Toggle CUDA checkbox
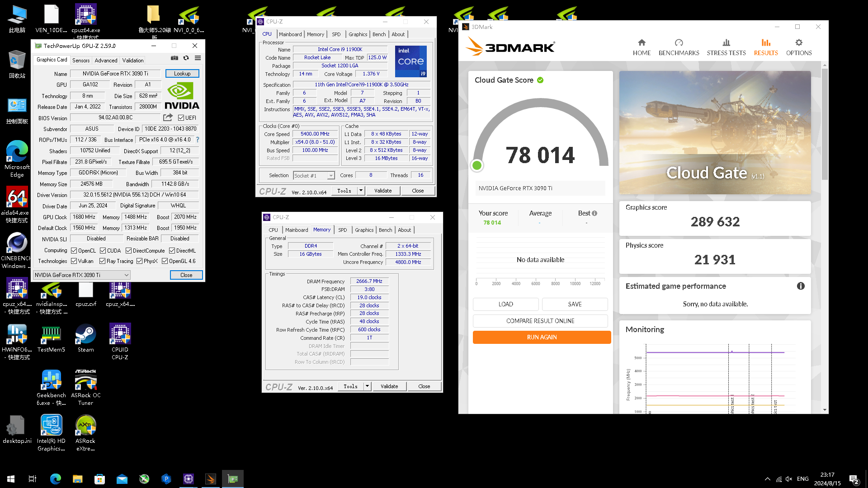 point(103,250)
